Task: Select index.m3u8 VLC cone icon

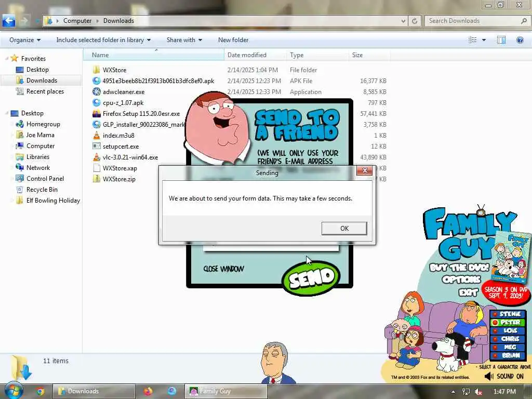Action: [96, 136]
